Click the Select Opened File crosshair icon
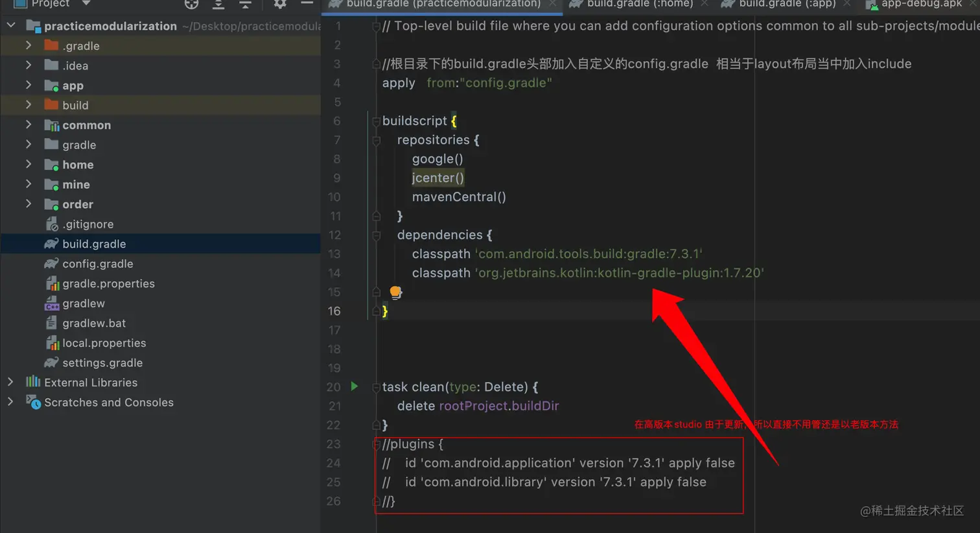The image size is (980, 533). click(x=191, y=4)
